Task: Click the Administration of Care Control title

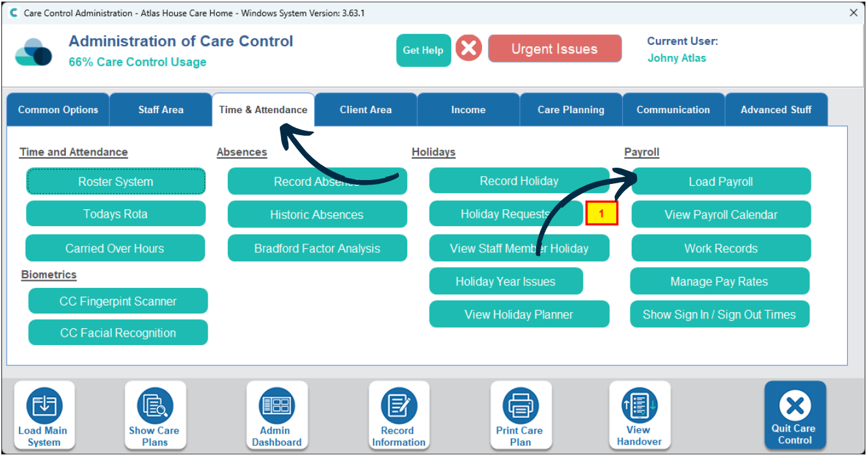Action: [181, 41]
